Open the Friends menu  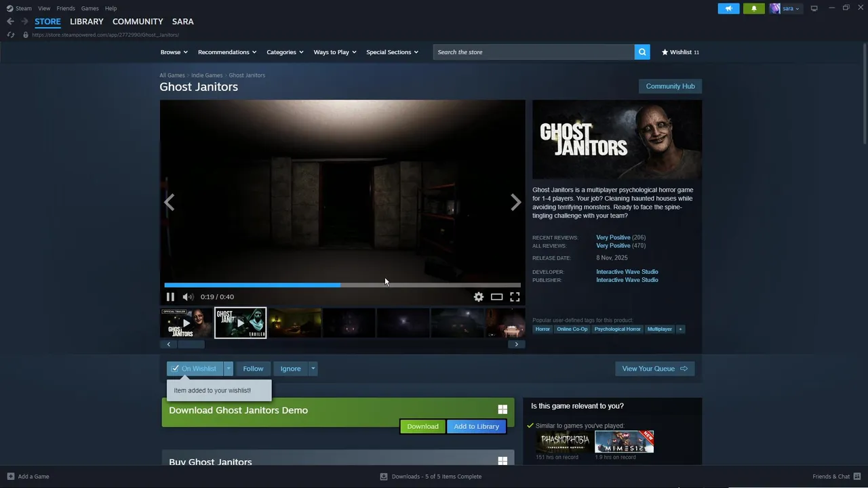click(x=66, y=8)
